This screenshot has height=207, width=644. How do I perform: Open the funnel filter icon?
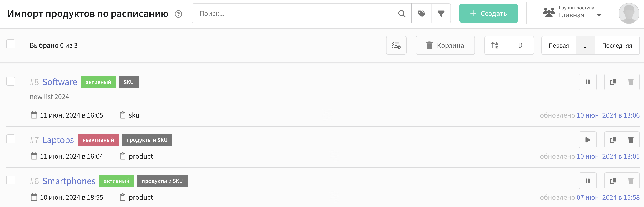441,14
